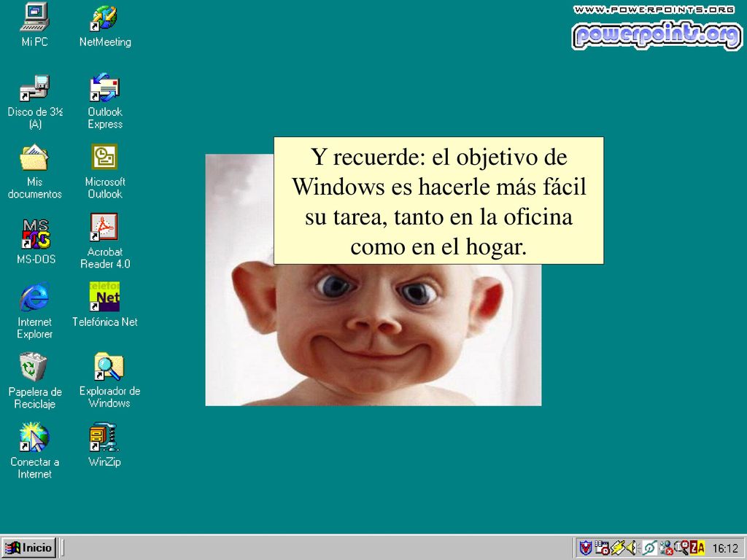Launch the WinZip shortcut

click(104, 445)
